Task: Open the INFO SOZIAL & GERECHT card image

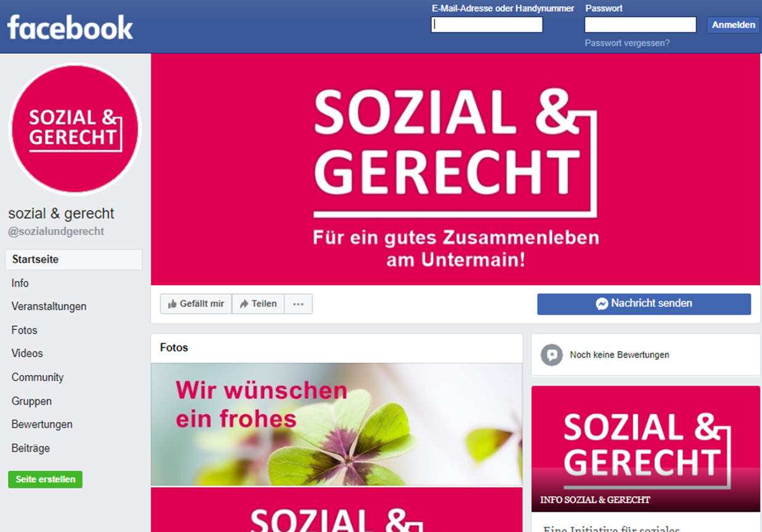Action: point(646,449)
